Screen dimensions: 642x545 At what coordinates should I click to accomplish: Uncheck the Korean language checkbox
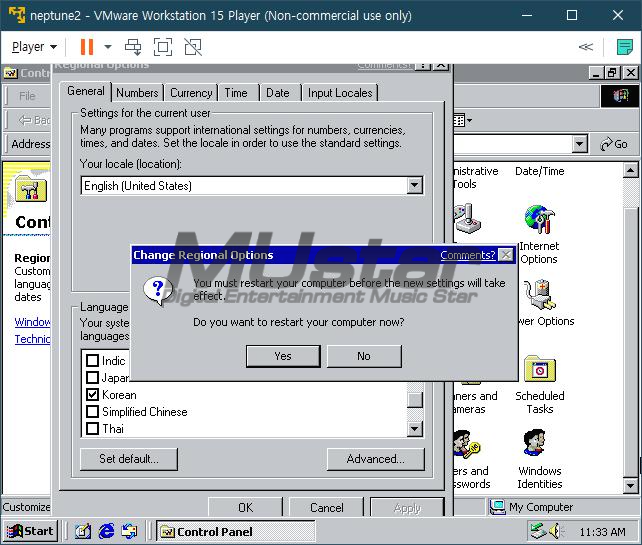(x=93, y=394)
